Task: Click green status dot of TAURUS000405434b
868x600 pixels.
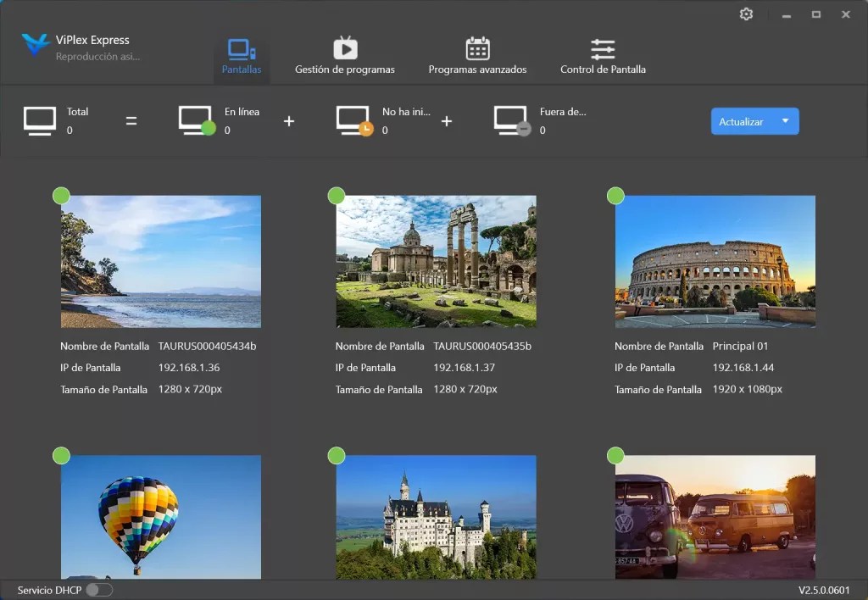Action: click(x=61, y=196)
